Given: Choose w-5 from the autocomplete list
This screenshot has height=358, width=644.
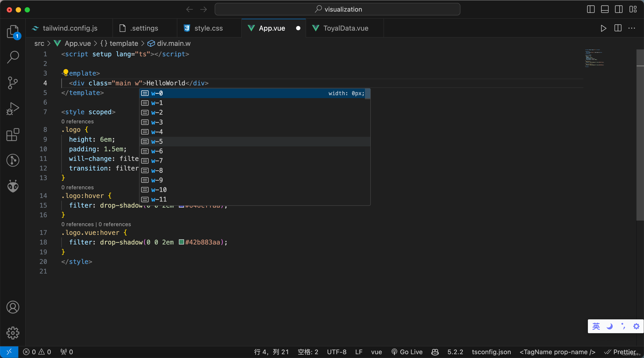Looking at the screenshot, I should tap(254, 142).
